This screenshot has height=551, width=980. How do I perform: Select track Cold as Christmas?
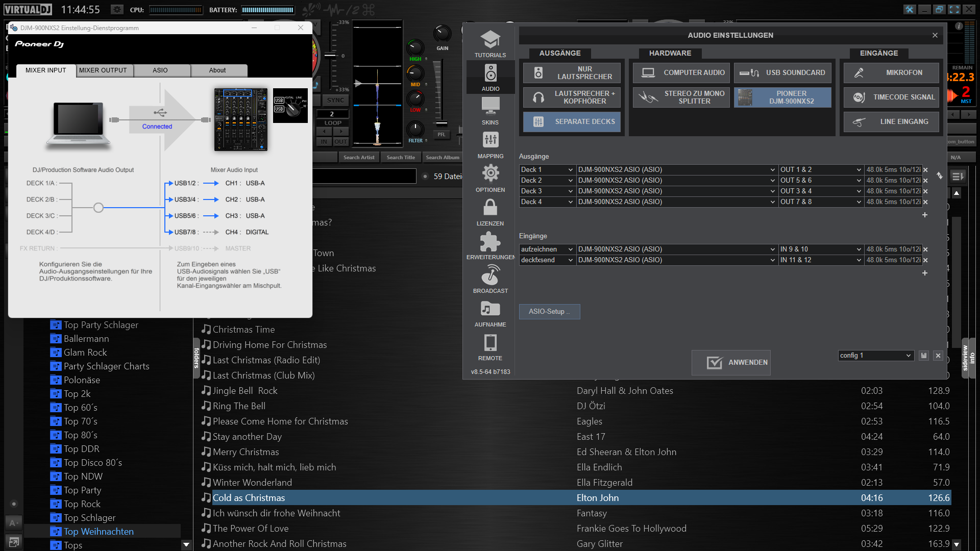click(x=249, y=498)
